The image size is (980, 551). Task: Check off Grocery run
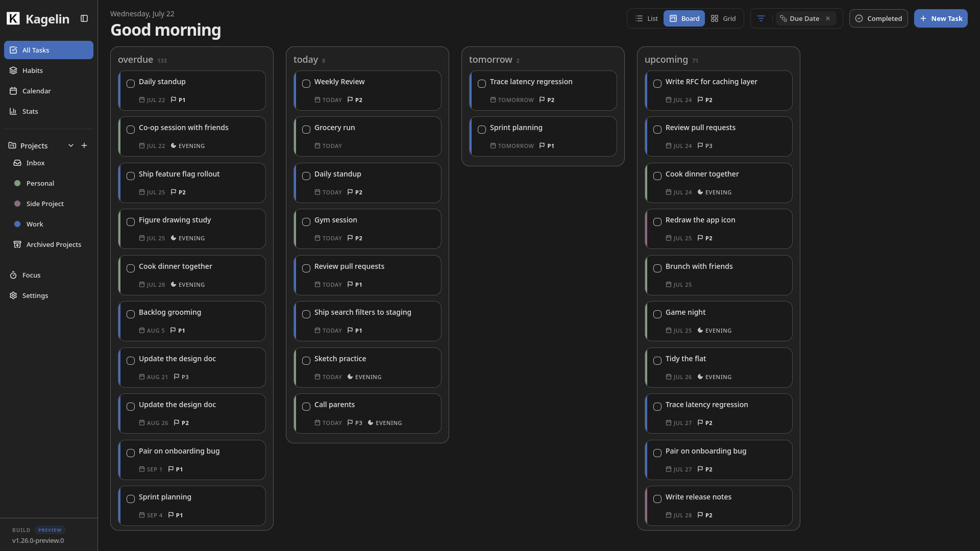point(306,130)
